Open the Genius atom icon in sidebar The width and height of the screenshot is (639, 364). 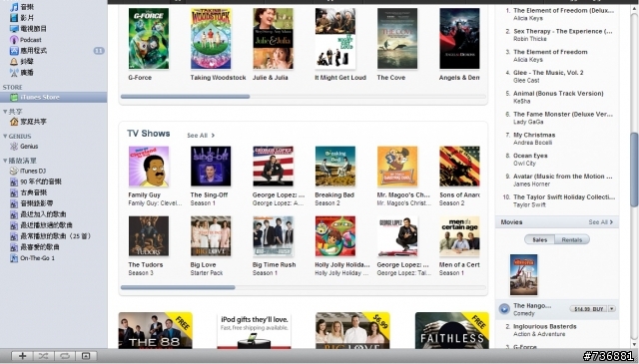(14, 147)
